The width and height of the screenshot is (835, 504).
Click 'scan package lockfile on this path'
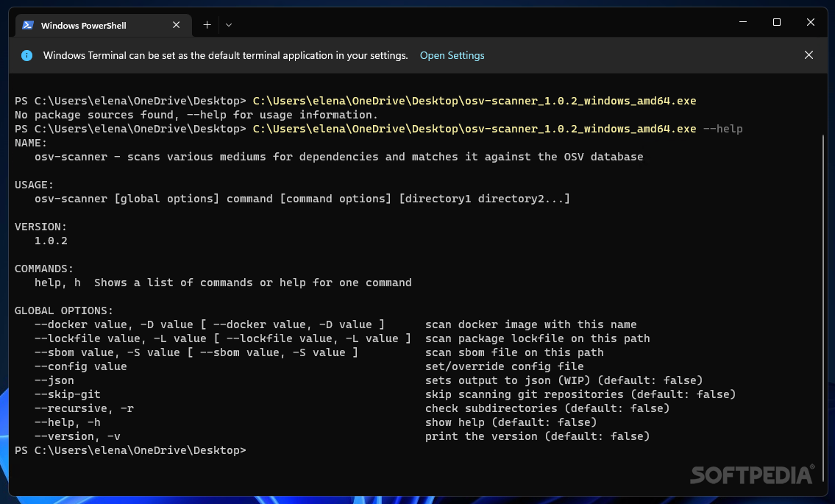(x=537, y=338)
